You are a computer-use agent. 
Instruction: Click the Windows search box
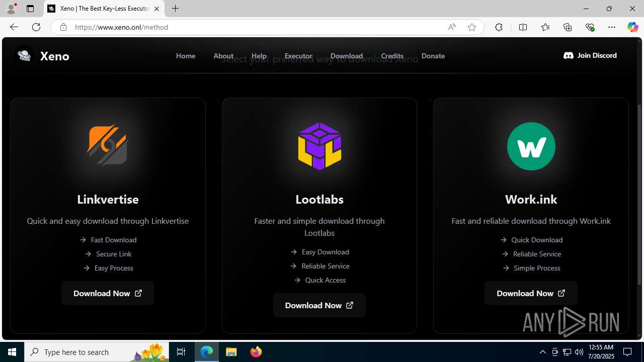coord(97,352)
